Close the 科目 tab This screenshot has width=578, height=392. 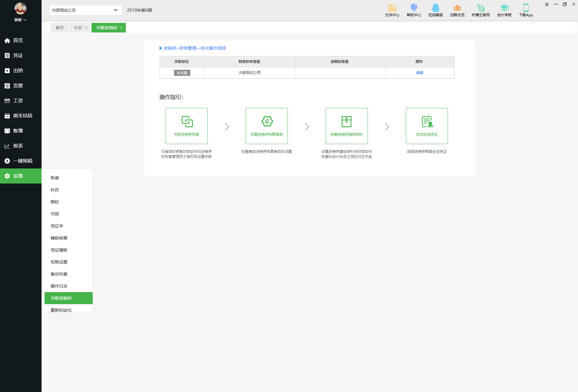86,28
